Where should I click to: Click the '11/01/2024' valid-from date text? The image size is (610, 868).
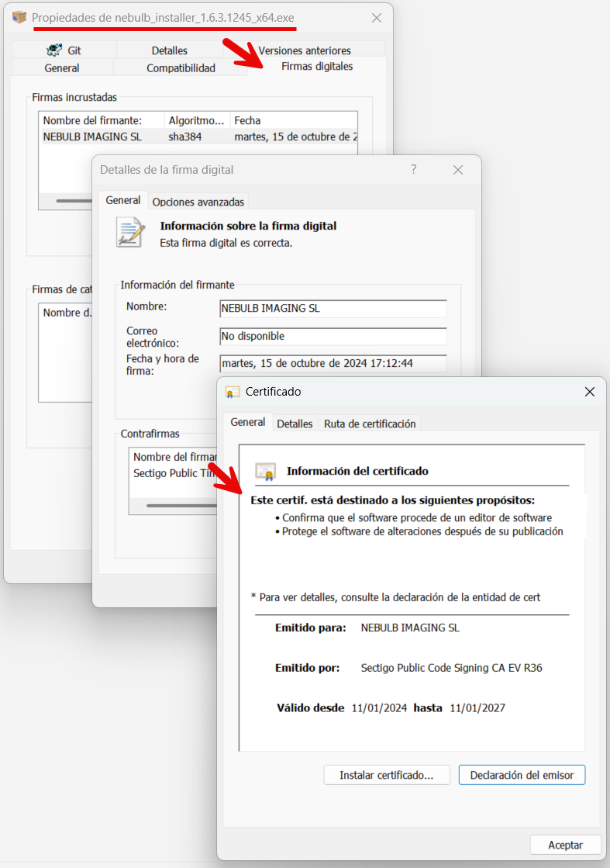[379, 707]
